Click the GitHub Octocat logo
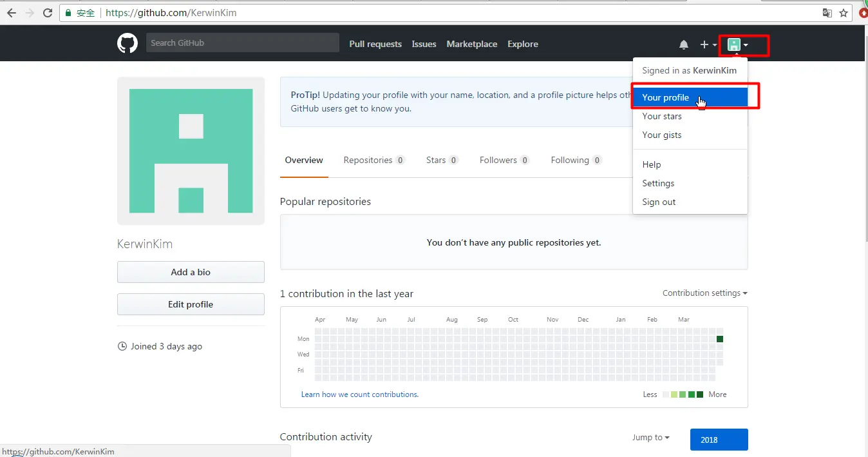The image size is (868, 457). (127, 43)
